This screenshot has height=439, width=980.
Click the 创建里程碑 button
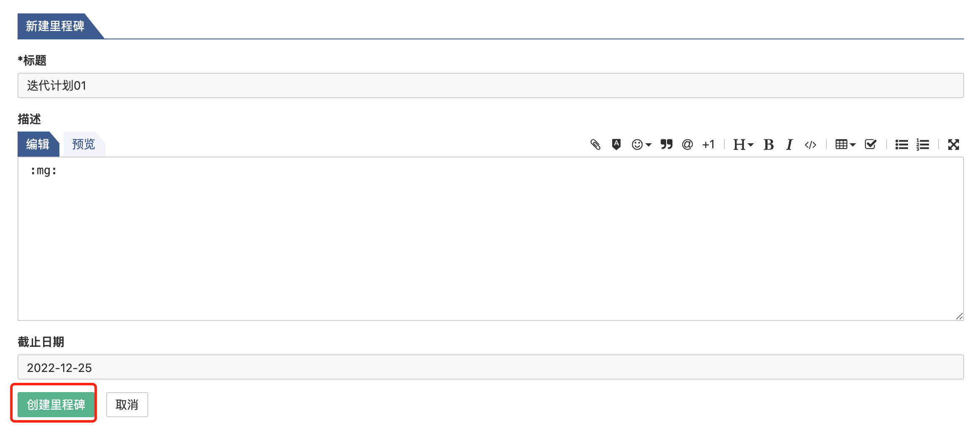coord(56,405)
